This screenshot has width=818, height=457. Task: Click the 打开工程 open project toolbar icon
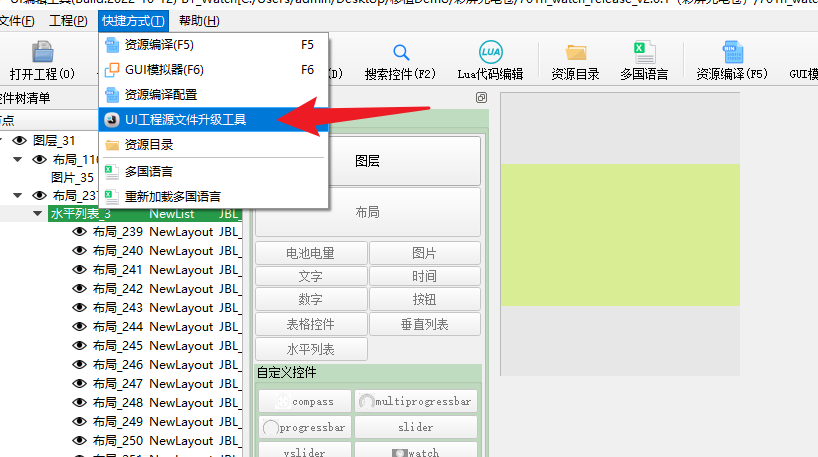(42, 52)
